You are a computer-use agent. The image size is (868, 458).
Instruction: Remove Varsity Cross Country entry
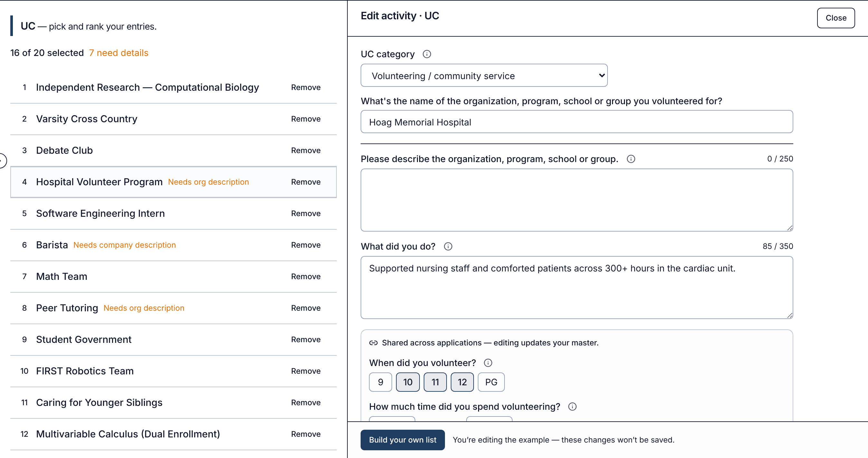[x=306, y=119]
